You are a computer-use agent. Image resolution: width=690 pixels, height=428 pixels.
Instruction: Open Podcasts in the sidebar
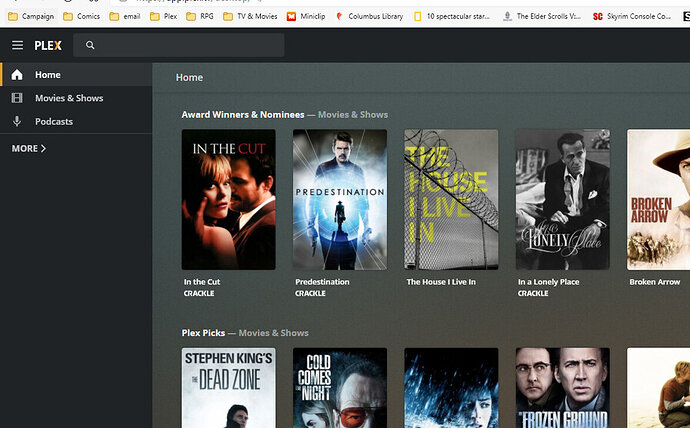click(77, 121)
